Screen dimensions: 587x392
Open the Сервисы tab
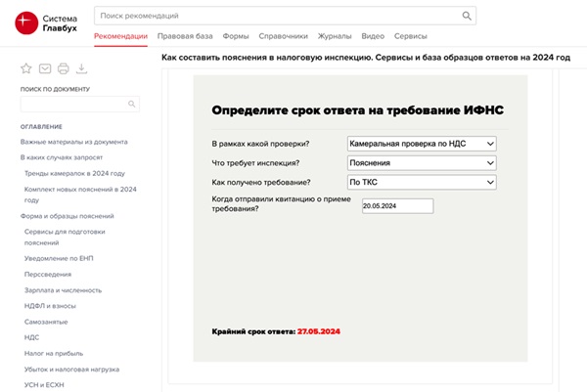tap(410, 36)
